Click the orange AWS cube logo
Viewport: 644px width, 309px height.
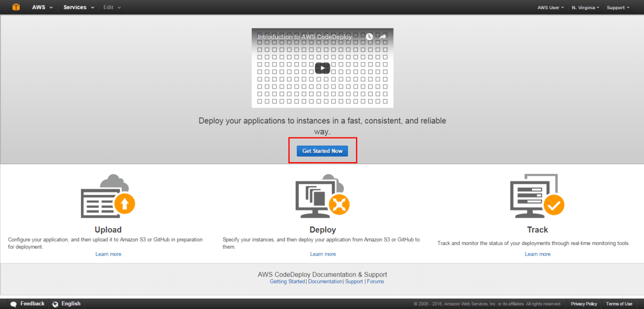tap(16, 7)
